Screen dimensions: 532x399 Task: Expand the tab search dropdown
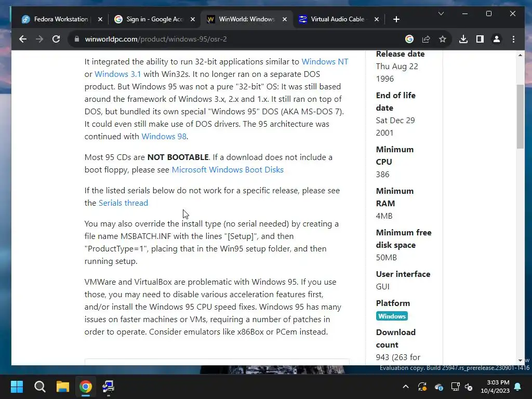click(441, 14)
